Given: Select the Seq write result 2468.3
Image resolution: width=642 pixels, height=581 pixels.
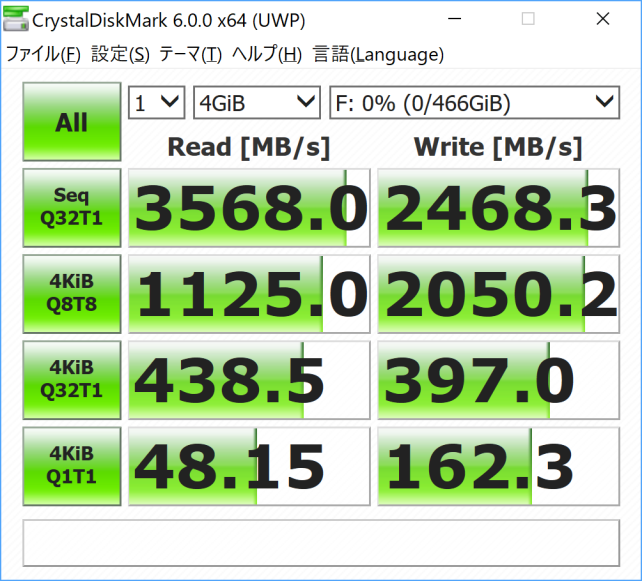Looking at the screenshot, I should 498,208.
